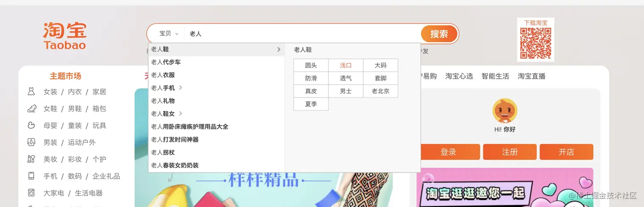Click the Taobao logo
644x207 pixels.
65,36
